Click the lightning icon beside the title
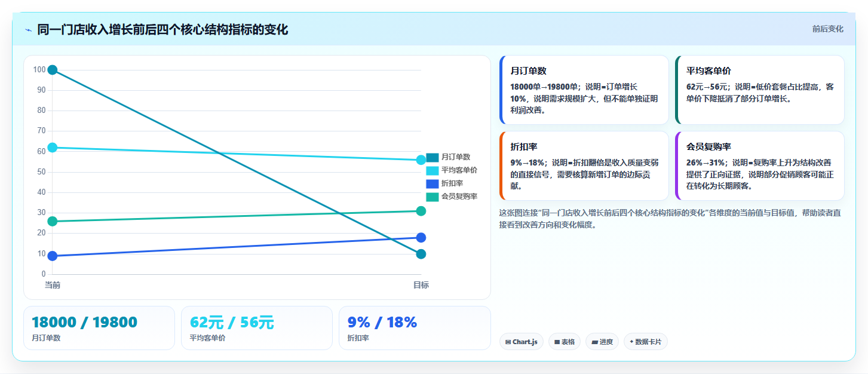The height and width of the screenshot is (374, 868). (x=29, y=30)
